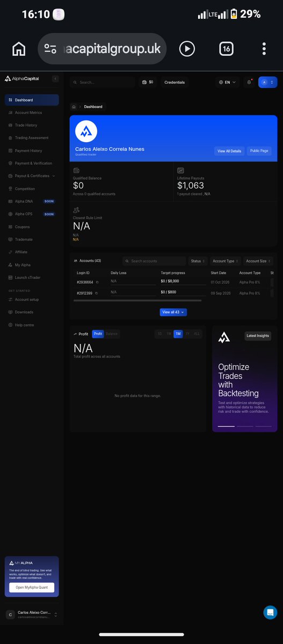The width and height of the screenshot is (283, 644).
Task: Open Trading Assessment
Action: pyautogui.click(x=32, y=138)
